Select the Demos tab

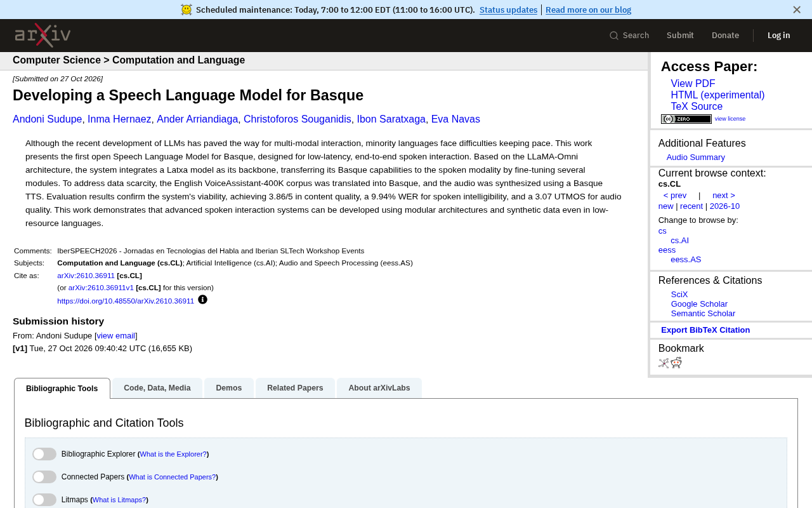(x=229, y=388)
